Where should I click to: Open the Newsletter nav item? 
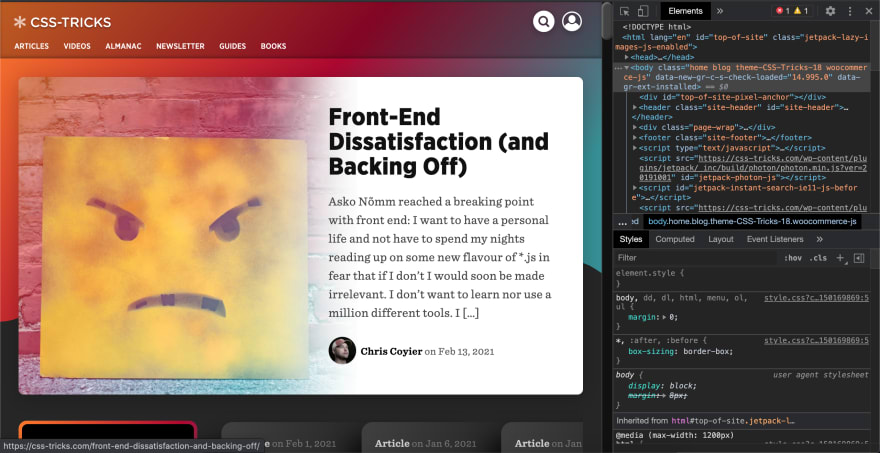point(180,46)
